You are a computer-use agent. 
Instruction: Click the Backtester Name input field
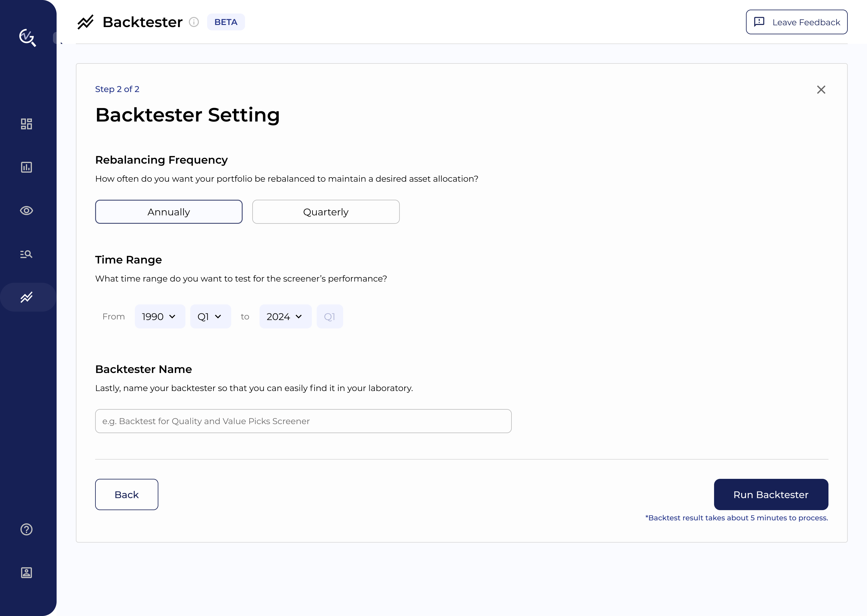[x=303, y=421]
